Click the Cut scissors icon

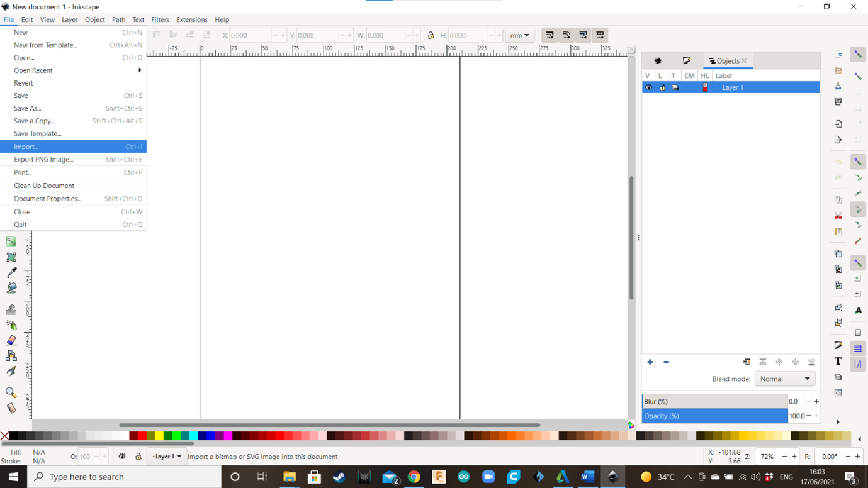click(838, 216)
